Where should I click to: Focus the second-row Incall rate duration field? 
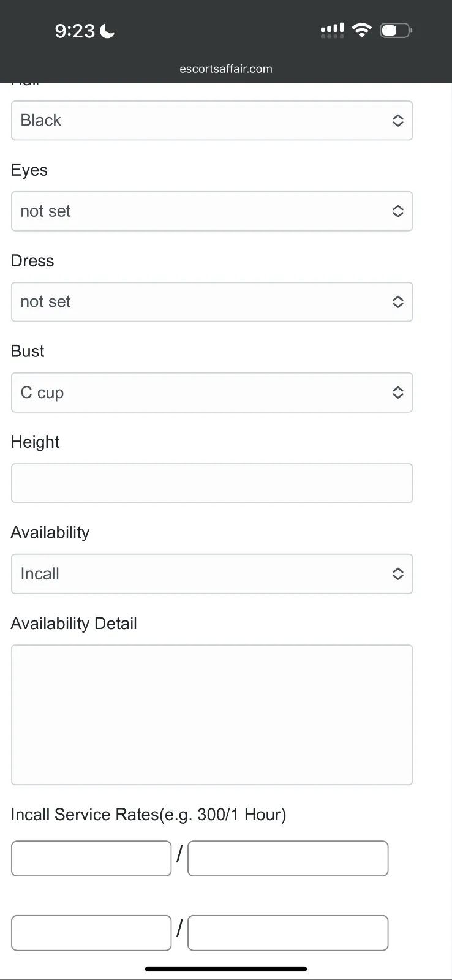(288, 933)
